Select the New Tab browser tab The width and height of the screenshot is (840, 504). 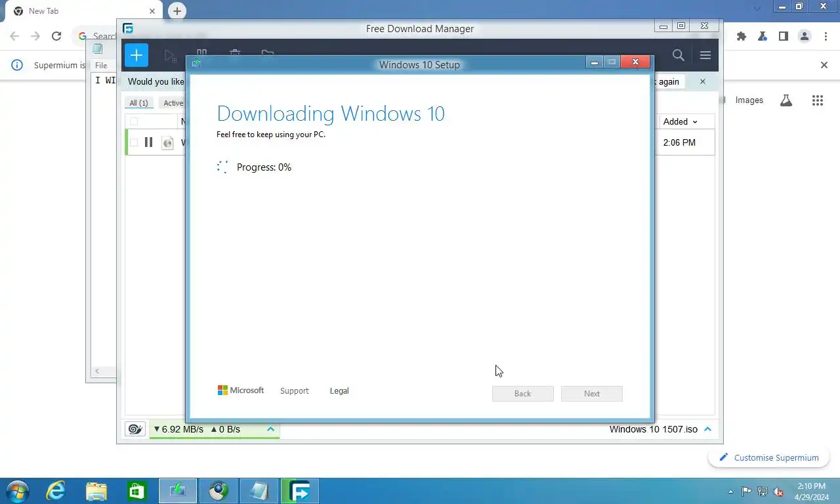tap(83, 11)
